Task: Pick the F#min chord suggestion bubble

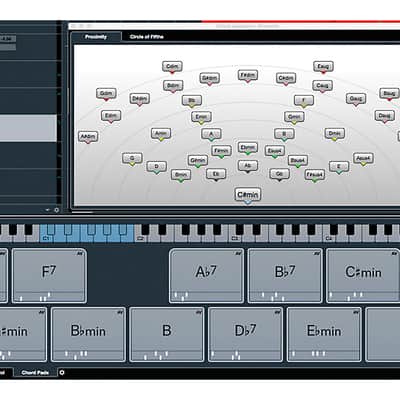Action: coord(221,151)
